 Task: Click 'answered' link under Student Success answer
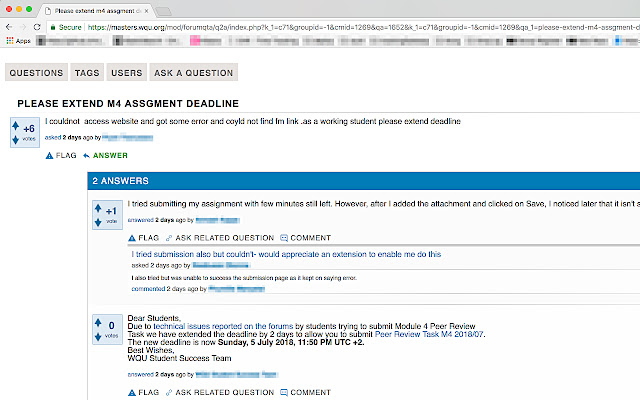[x=141, y=374]
